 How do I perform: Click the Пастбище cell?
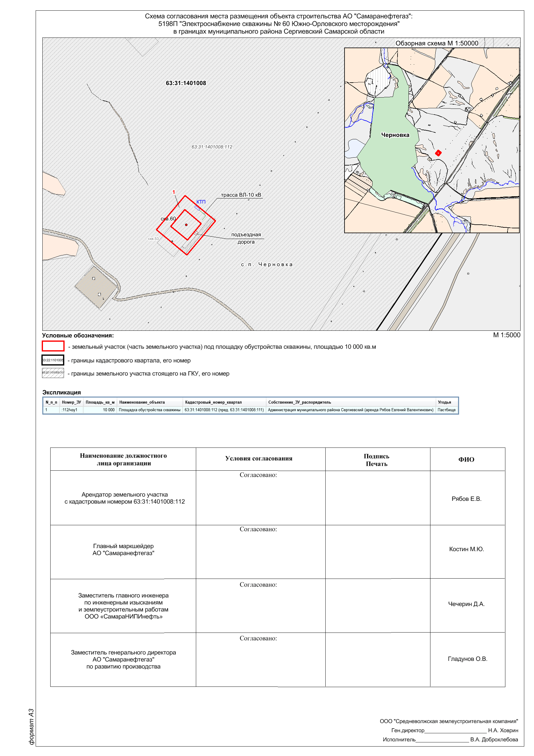click(x=447, y=410)
